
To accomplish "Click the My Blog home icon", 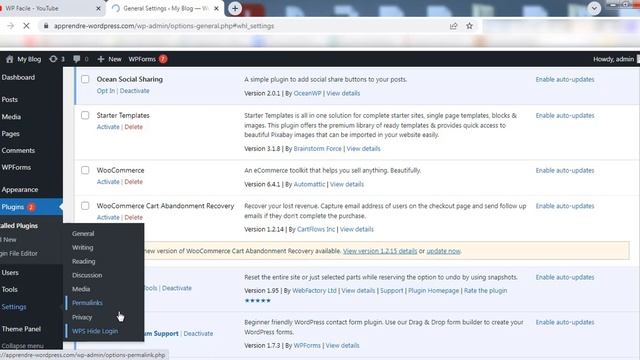I will click(x=9, y=59).
